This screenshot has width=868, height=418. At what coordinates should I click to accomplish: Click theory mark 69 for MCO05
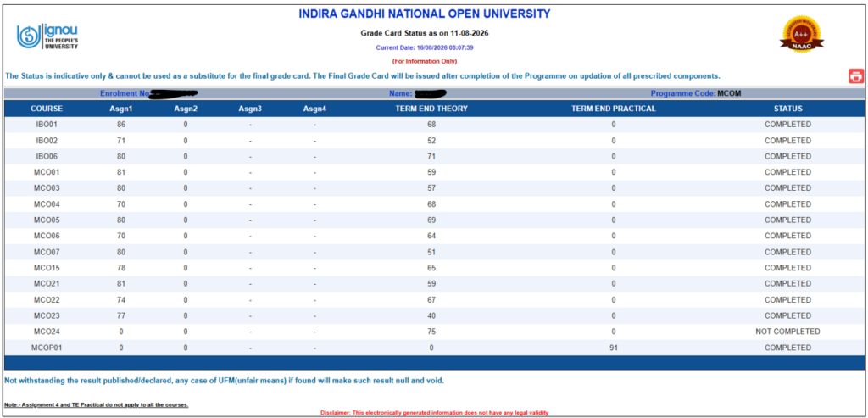[431, 220]
